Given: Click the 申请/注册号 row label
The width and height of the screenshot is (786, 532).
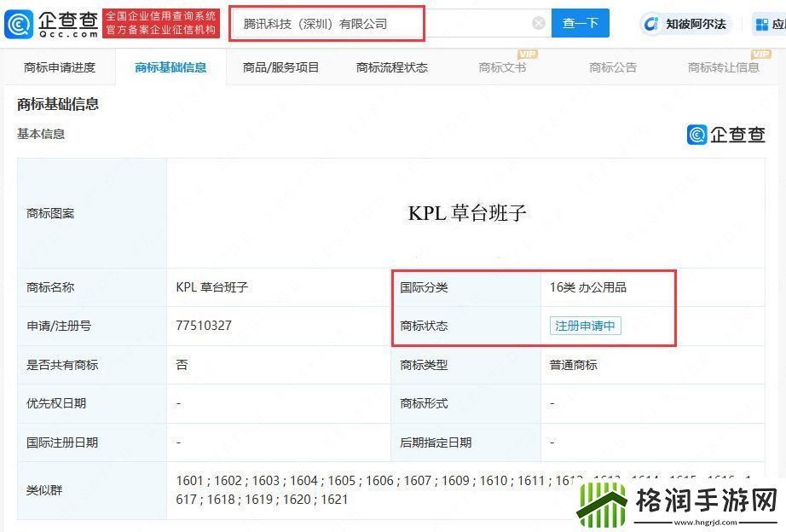Looking at the screenshot, I should click(x=59, y=326).
